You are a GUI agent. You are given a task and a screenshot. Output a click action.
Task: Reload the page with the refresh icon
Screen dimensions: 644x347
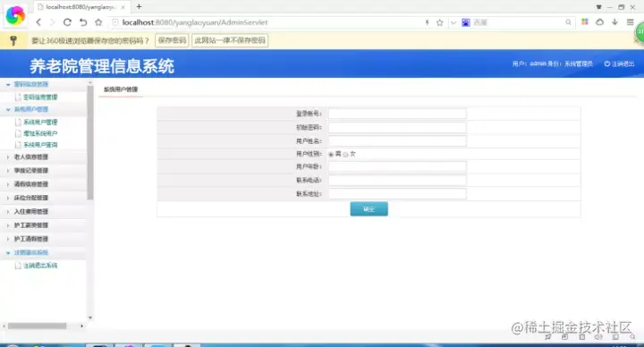coord(67,22)
